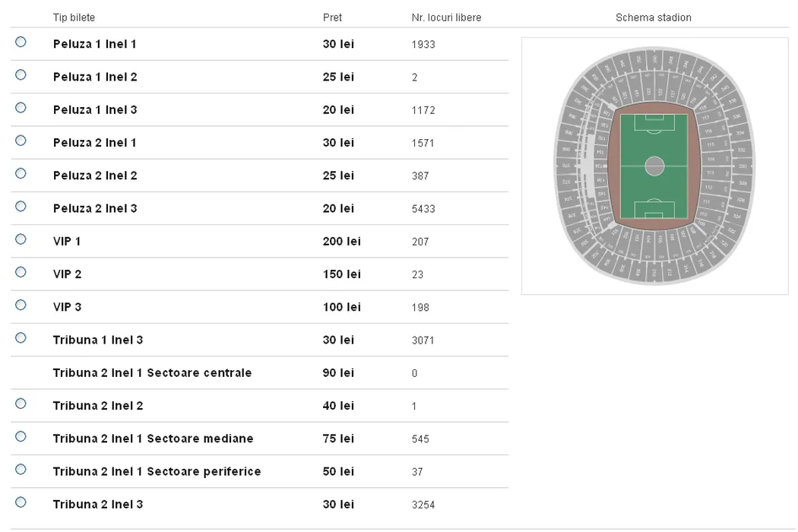Select Tribuna 1 Inel 3 radio button
This screenshot has width=798, height=532.
click(x=21, y=337)
